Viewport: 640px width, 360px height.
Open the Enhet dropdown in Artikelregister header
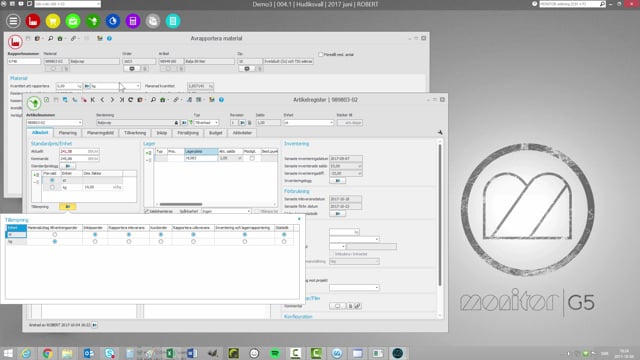(x=331, y=122)
